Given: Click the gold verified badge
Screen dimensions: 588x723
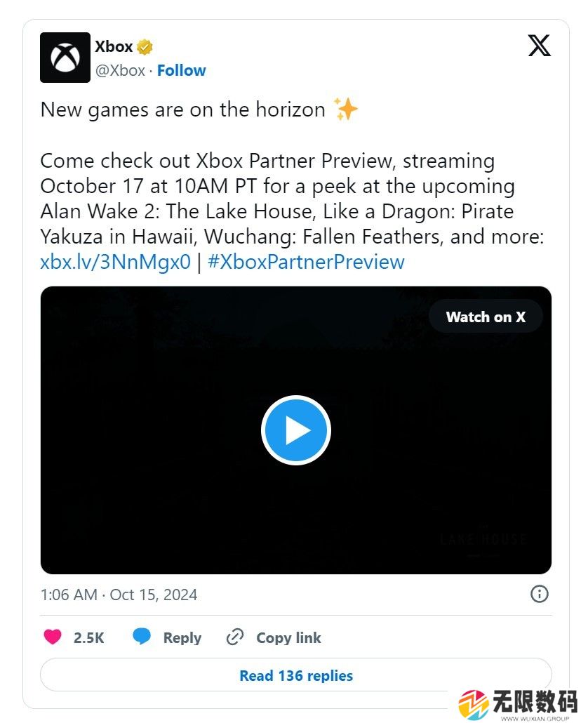Looking at the screenshot, I should [x=145, y=47].
